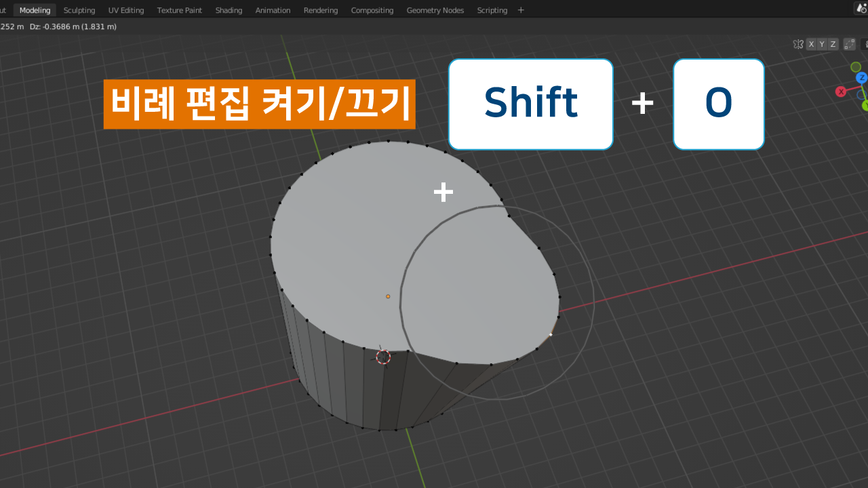
Task: Switch to the Sculpting workspace tab
Action: pyautogui.click(x=79, y=10)
